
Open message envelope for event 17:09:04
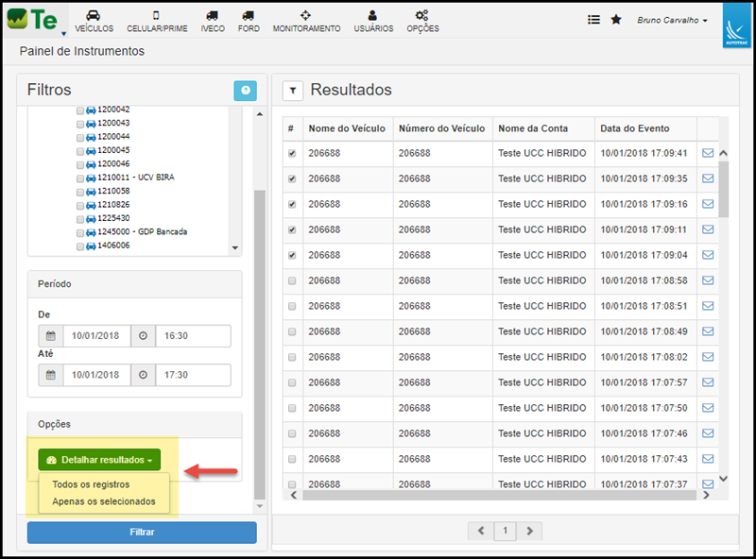707,255
